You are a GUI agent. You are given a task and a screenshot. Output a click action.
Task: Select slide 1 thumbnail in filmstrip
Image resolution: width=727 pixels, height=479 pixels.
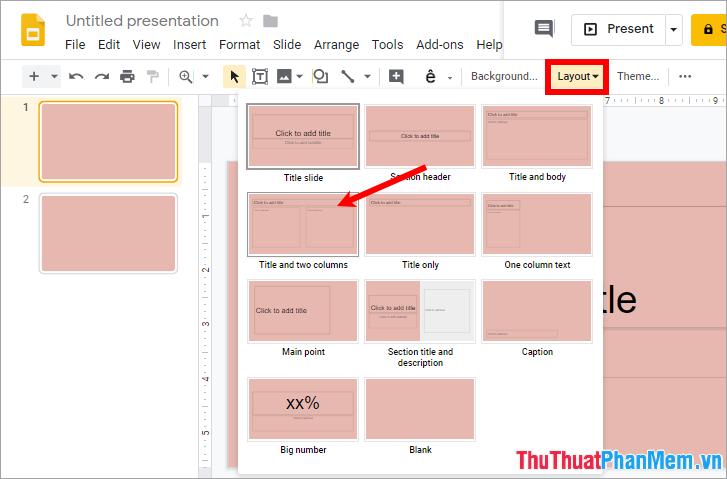click(x=108, y=141)
